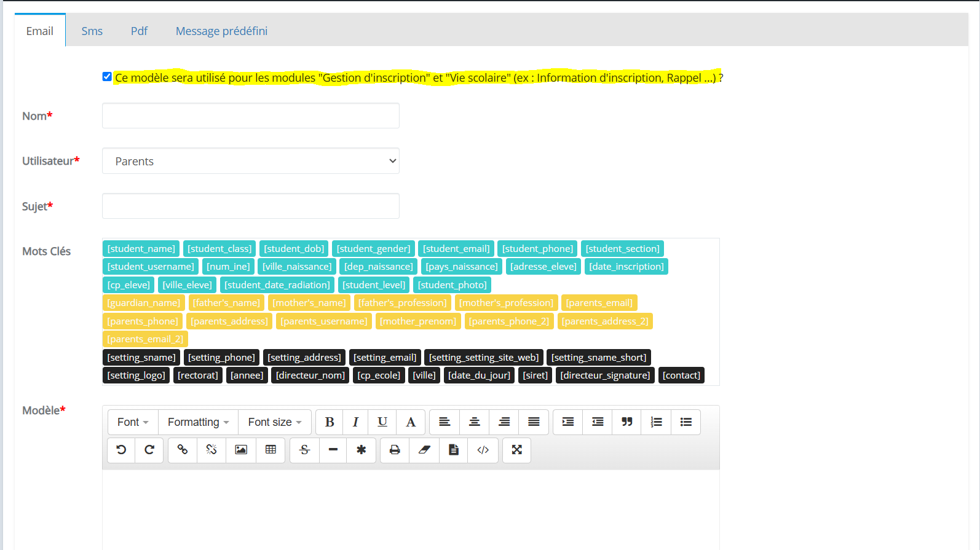Clear formatting with the eraser
Screen dimensions: 980x550
424,450
